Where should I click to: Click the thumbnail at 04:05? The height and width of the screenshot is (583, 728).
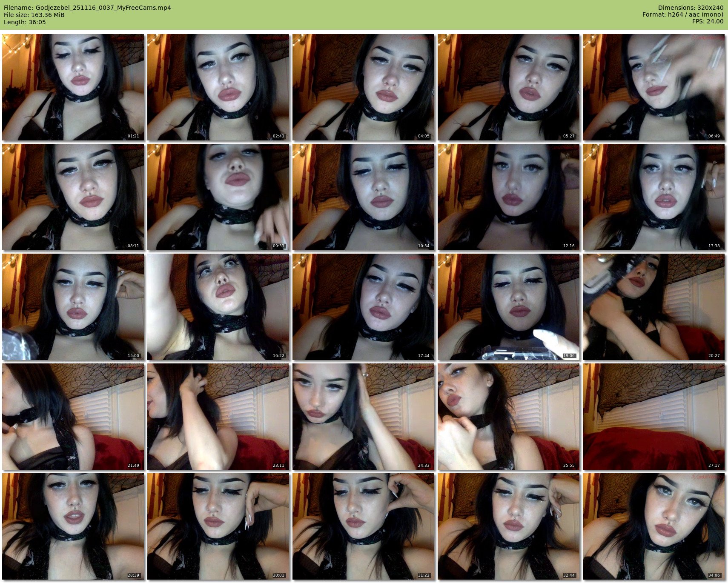point(363,87)
